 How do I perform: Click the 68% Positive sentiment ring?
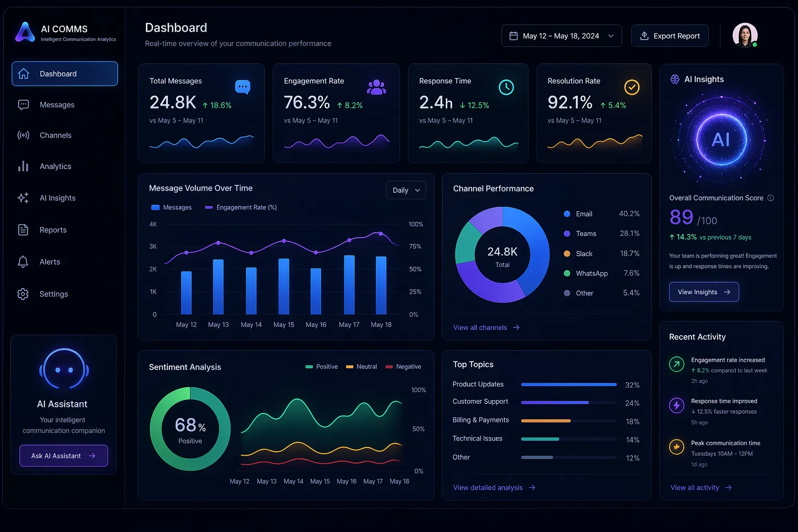(x=190, y=429)
